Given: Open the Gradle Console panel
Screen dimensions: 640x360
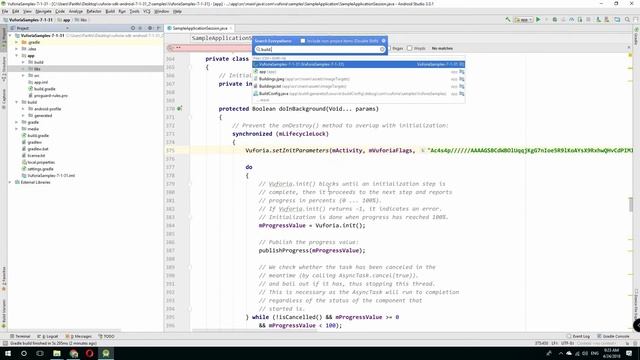Looking at the screenshot, I should point(613,336).
